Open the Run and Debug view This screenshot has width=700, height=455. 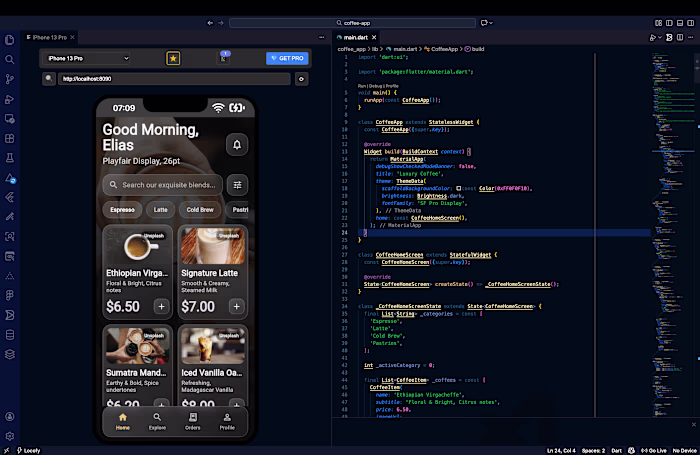(x=9, y=99)
